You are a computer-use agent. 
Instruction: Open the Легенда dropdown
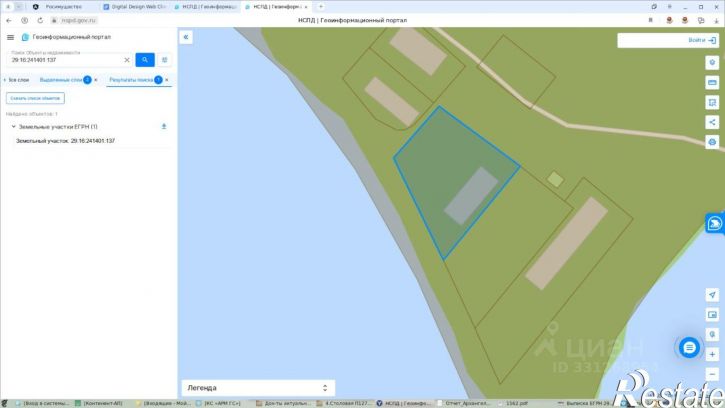[x=258, y=388]
